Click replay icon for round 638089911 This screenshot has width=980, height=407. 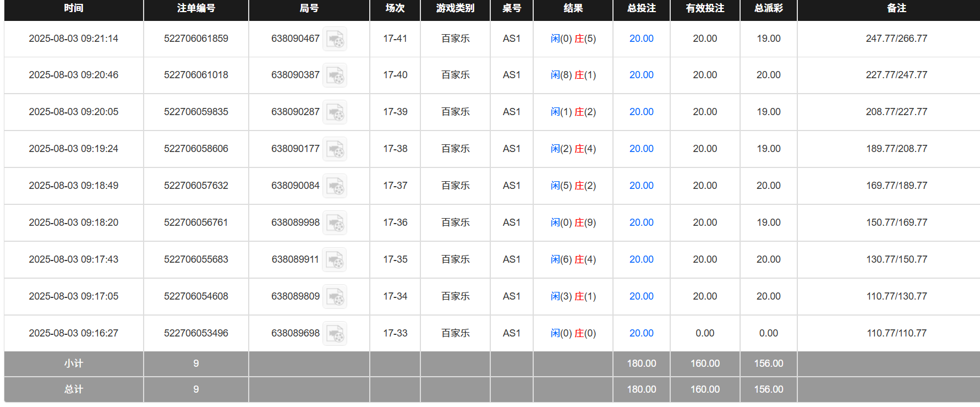335,260
